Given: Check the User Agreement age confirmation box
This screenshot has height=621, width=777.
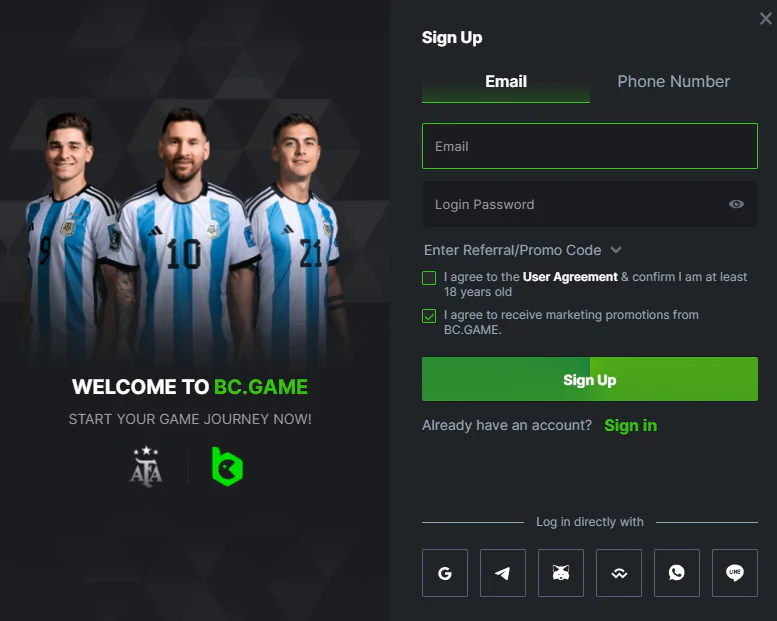Looking at the screenshot, I should (429, 278).
